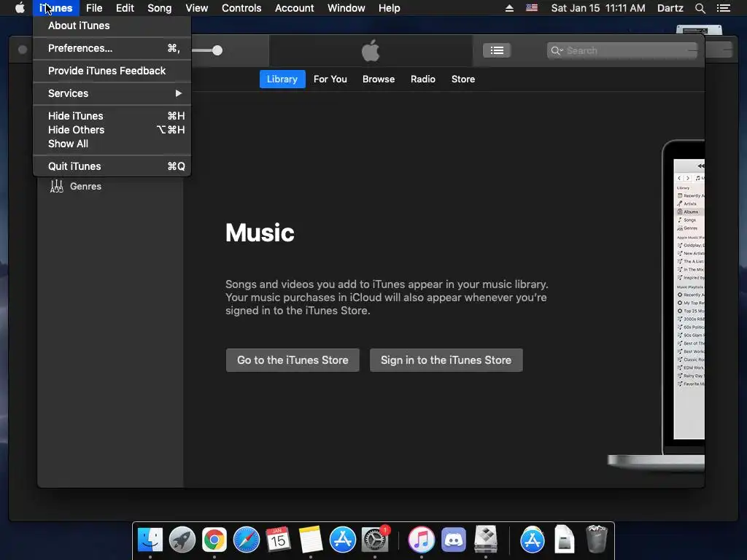
Task: Switch to the Radio tab
Action: click(x=422, y=79)
